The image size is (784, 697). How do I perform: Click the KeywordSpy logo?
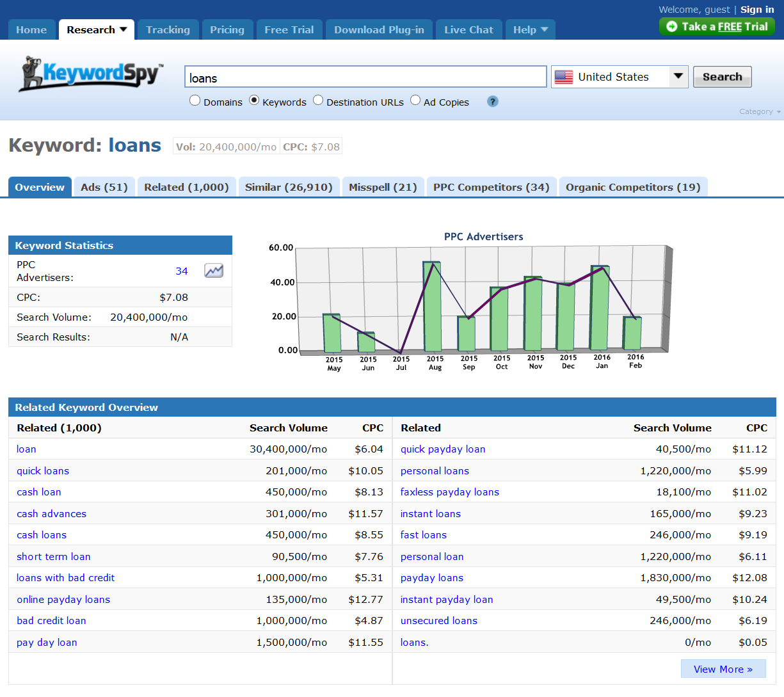92,74
